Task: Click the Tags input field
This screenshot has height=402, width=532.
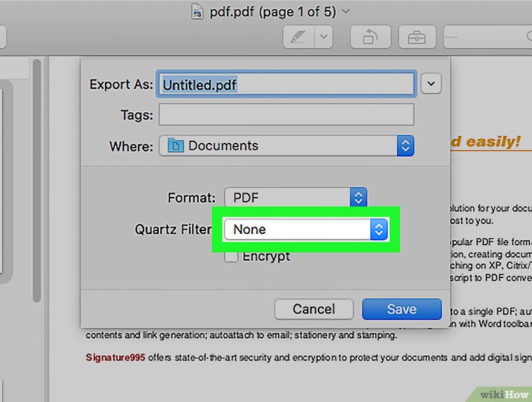Action: 286,114
